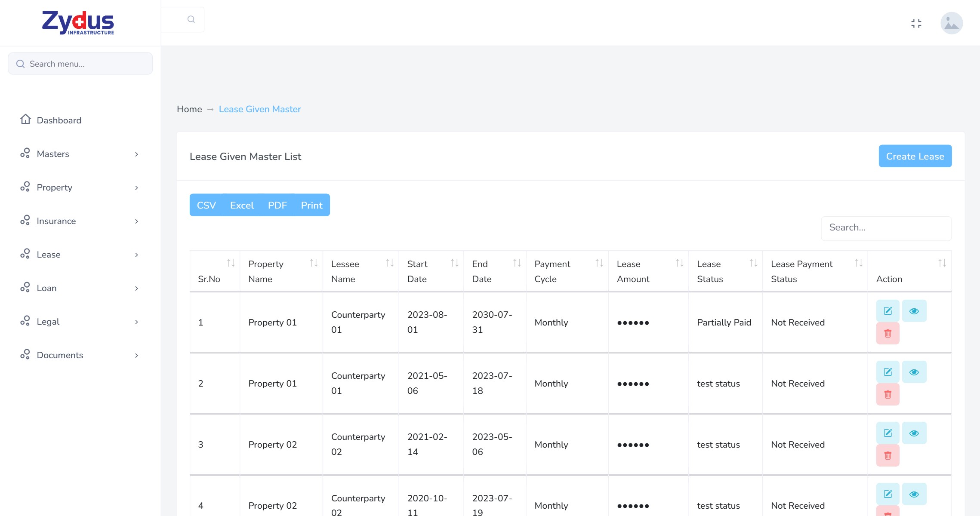Delete lease row 2 with trash icon
This screenshot has height=516, width=980.
click(x=888, y=394)
